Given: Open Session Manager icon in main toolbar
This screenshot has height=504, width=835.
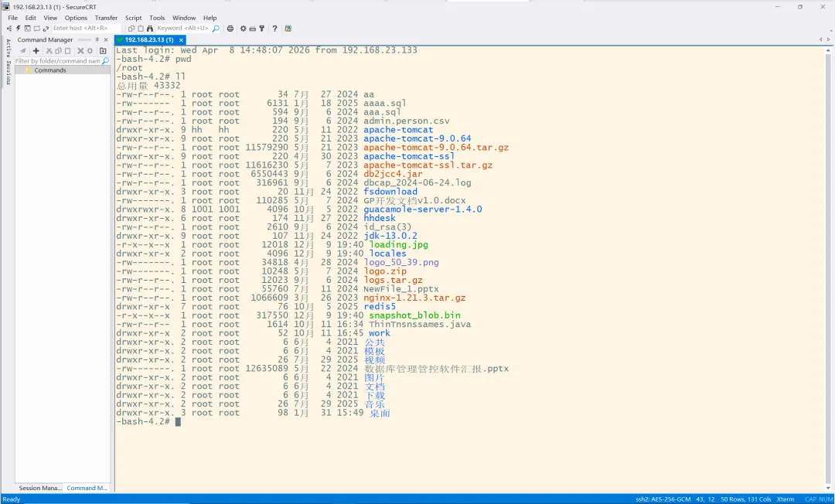Looking at the screenshot, I should (x=9, y=29).
